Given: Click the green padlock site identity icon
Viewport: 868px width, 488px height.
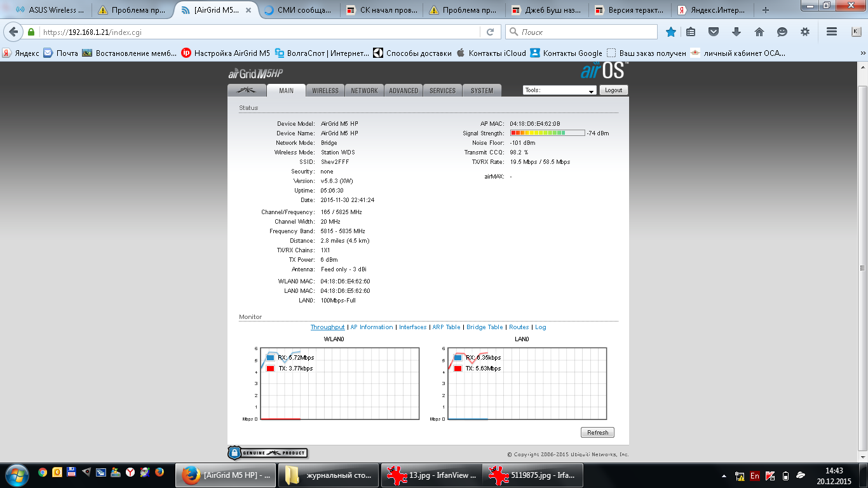Looking at the screenshot, I should pos(31,32).
